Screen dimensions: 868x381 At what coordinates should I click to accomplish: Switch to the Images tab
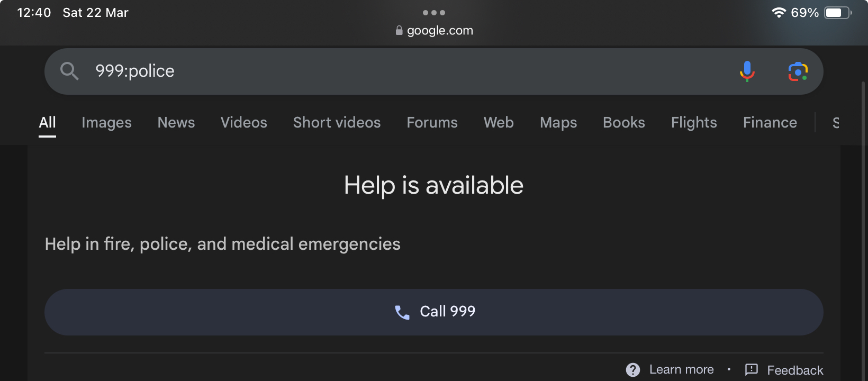click(x=106, y=123)
